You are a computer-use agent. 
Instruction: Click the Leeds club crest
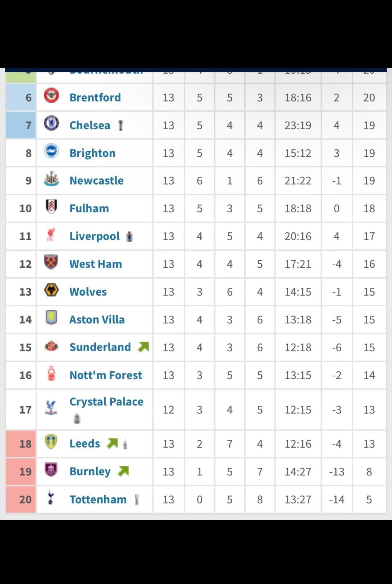coord(51,442)
